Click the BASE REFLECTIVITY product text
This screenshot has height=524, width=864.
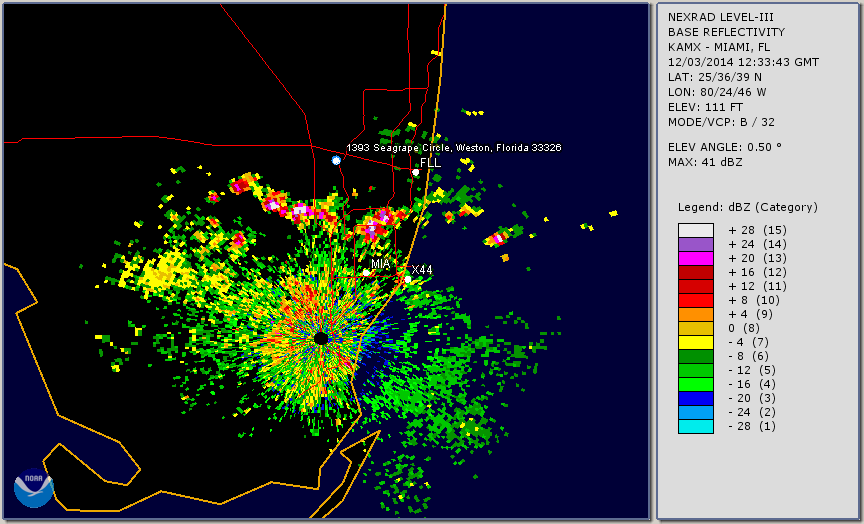click(x=726, y=32)
